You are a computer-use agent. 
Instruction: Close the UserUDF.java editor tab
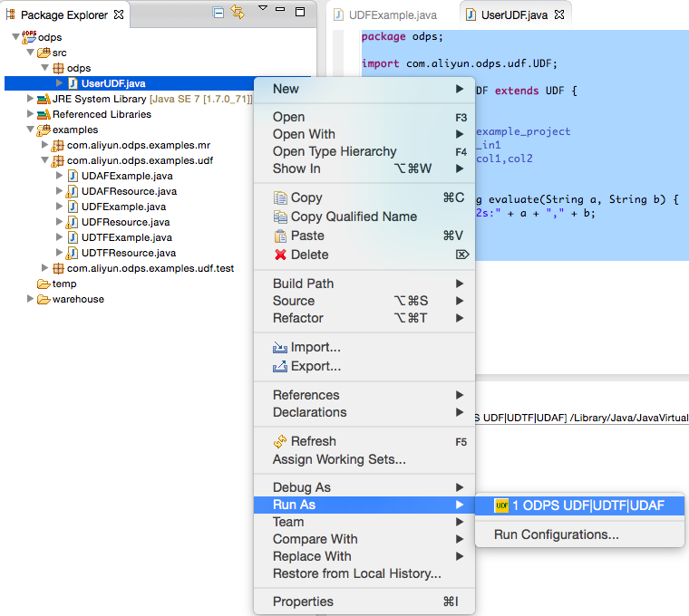559,14
